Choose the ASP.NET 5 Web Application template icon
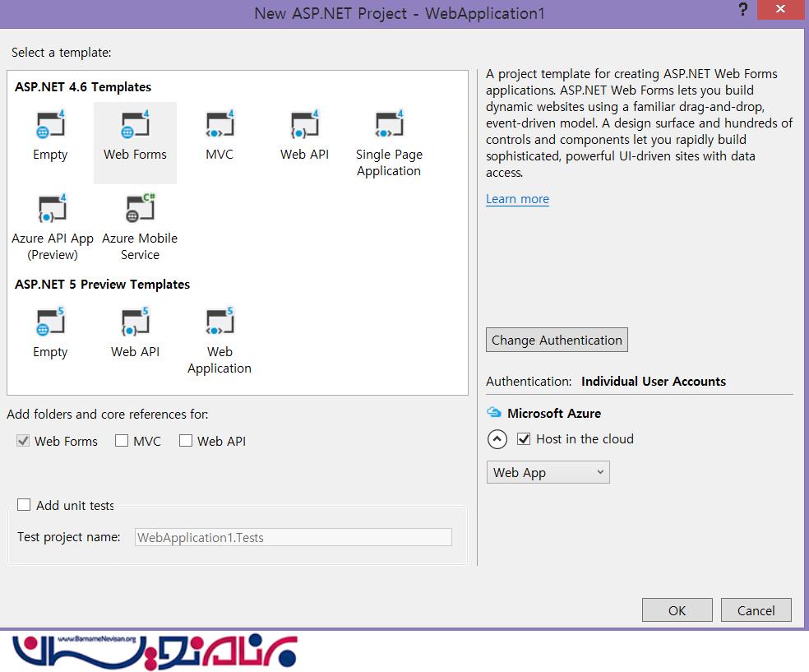 (x=220, y=322)
